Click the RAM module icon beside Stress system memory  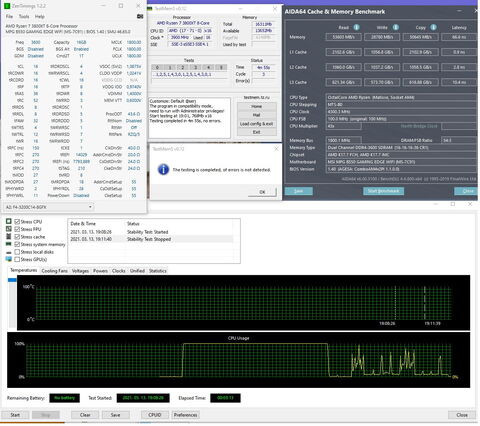point(9,244)
